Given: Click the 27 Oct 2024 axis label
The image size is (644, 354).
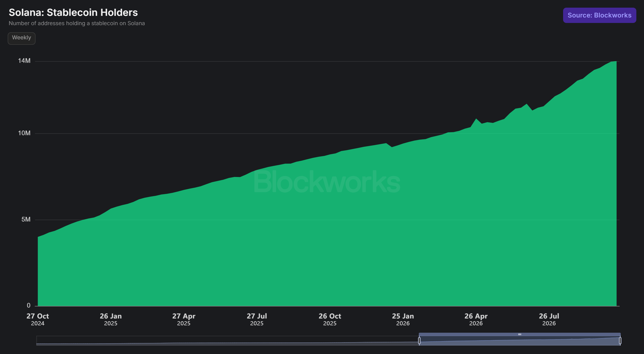Looking at the screenshot, I should pyautogui.click(x=38, y=319).
